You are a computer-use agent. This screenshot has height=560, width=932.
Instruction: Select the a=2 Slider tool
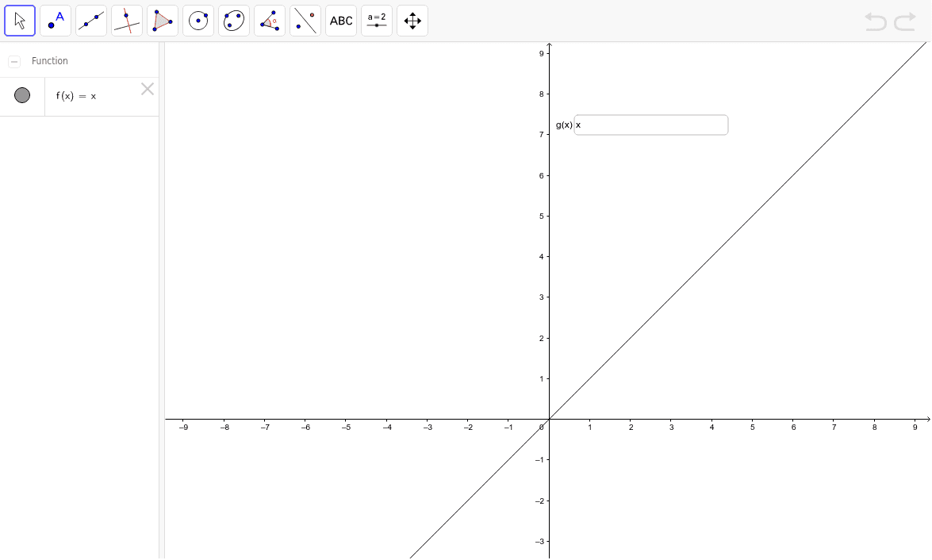(x=377, y=21)
